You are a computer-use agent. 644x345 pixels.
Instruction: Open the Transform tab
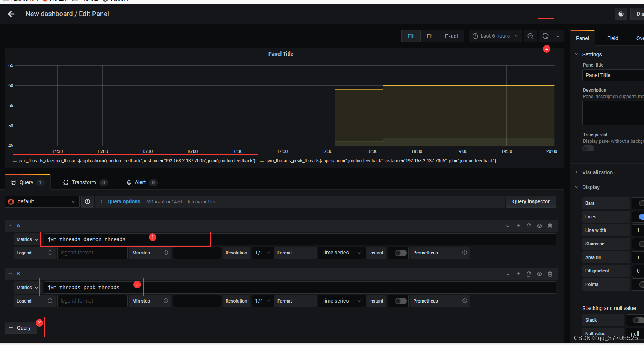click(x=85, y=182)
